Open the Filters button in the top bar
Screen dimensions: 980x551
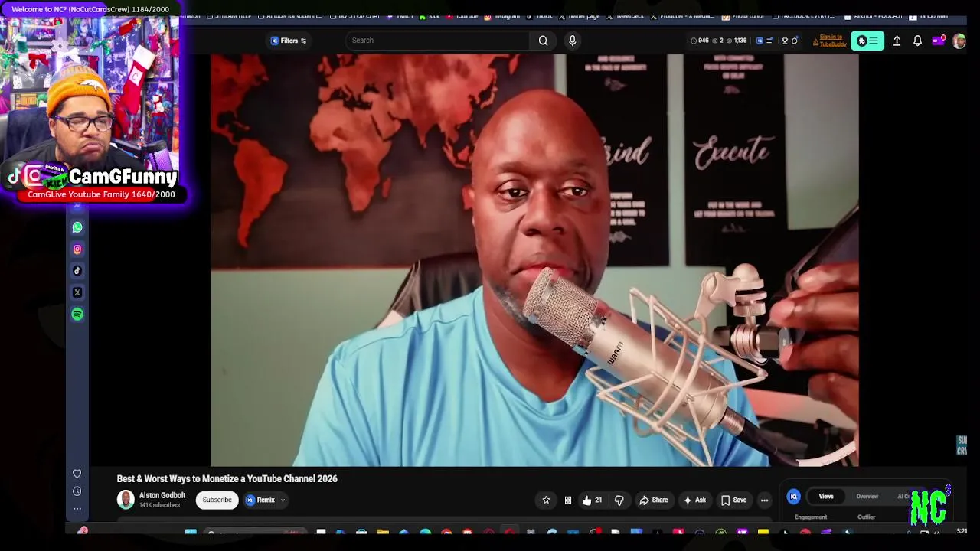[x=289, y=41]
